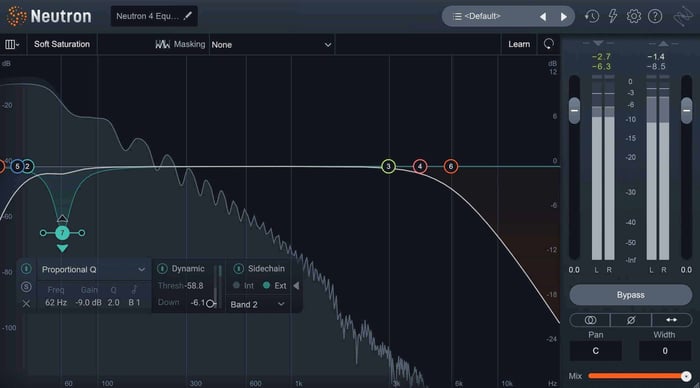This screenshot has height=388, width=700.
Task: Click the Q value 2.0
Action: [x=113, y=302]
